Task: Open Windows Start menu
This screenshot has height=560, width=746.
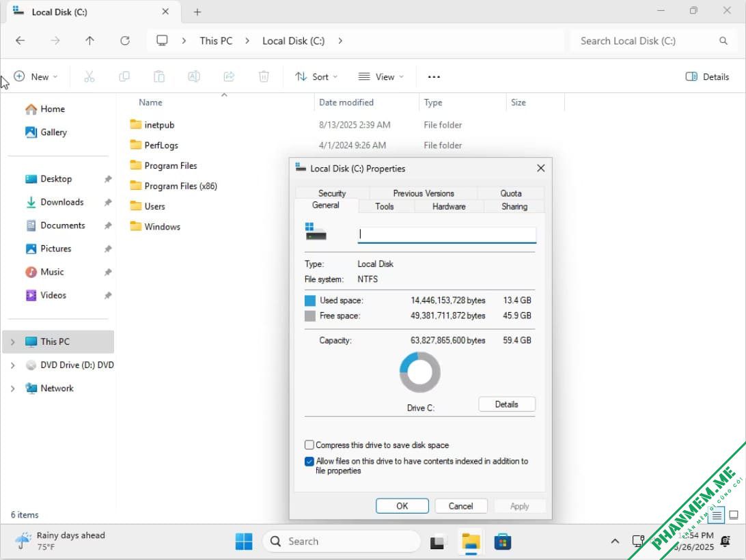Action: coord(244,542)
